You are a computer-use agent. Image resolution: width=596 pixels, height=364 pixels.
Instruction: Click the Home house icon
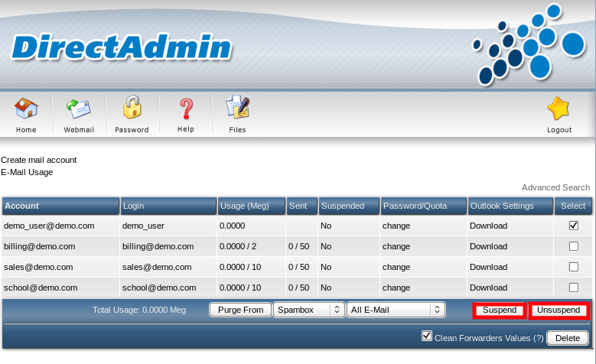[x=26, y=109]
